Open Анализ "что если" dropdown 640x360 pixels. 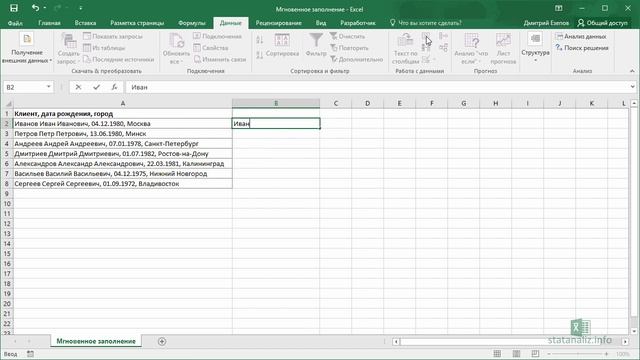471,48
